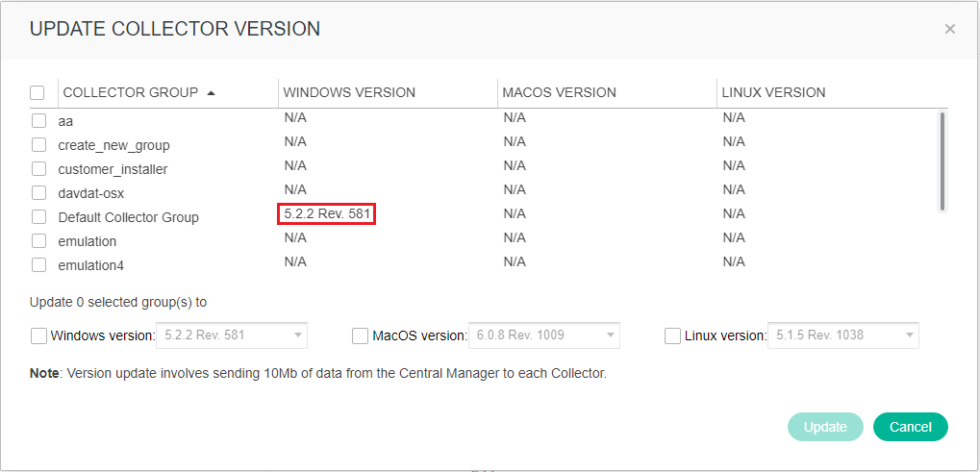Click the Update button
The width and height of the screenshot is (980, 472).
[x=825, y=427]
